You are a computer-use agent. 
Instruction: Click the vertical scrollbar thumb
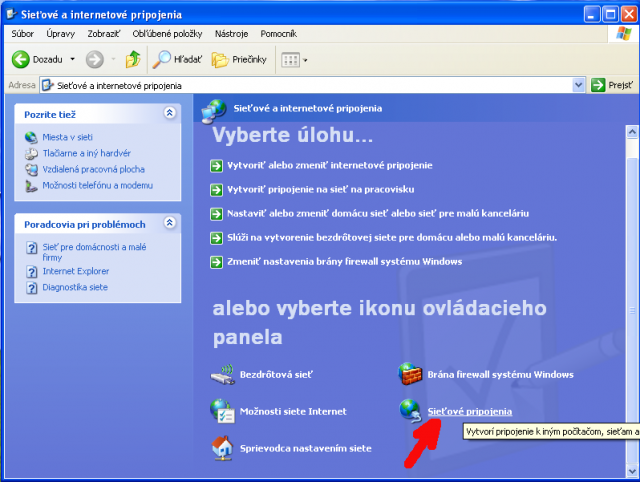point(632,310)
